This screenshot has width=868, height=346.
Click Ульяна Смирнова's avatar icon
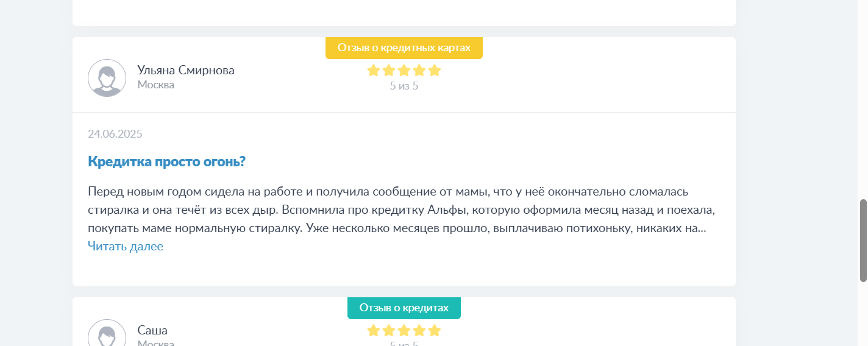107,78
